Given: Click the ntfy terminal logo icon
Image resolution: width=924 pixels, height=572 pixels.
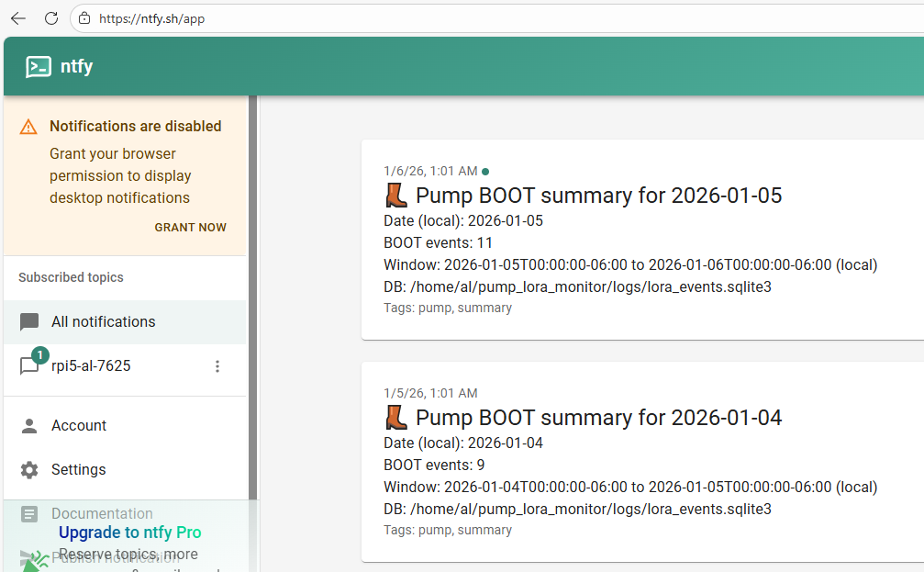Looking at the screenshot, I should [39, 67].
